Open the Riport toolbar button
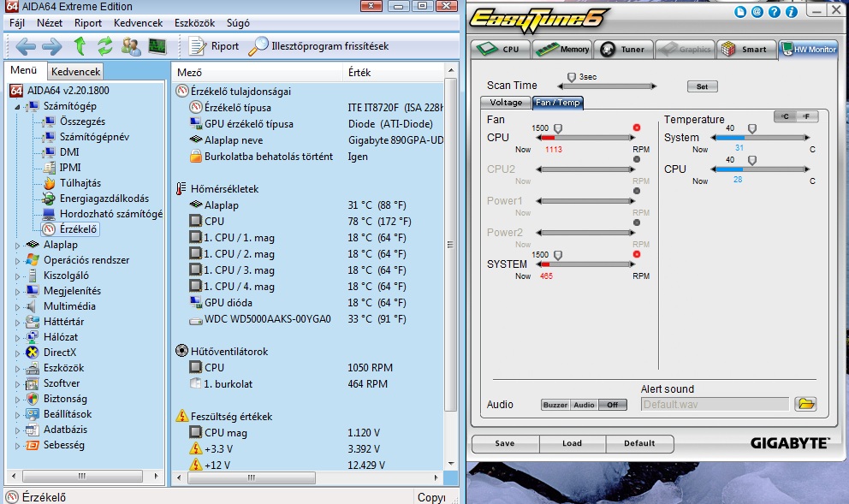Screen dimensions: 849x504 pyautogui.click(x=213, y=46)
